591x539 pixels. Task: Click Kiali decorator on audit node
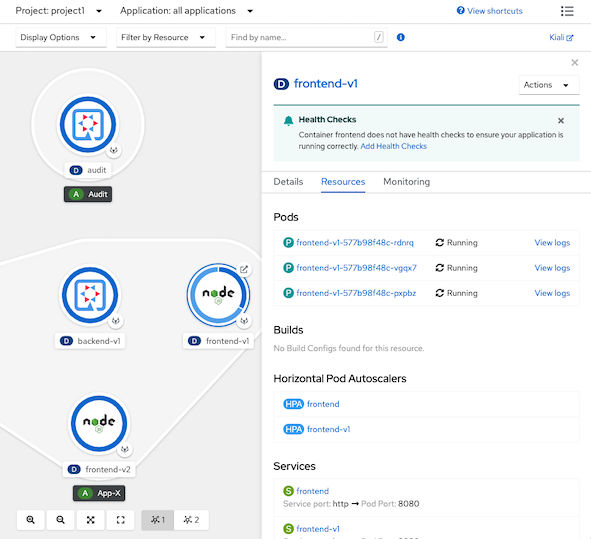[x=113, y=151]
